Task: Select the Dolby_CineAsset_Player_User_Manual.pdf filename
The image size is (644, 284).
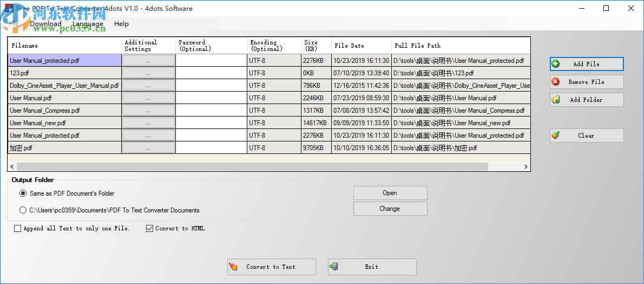Action: point(64,86)
